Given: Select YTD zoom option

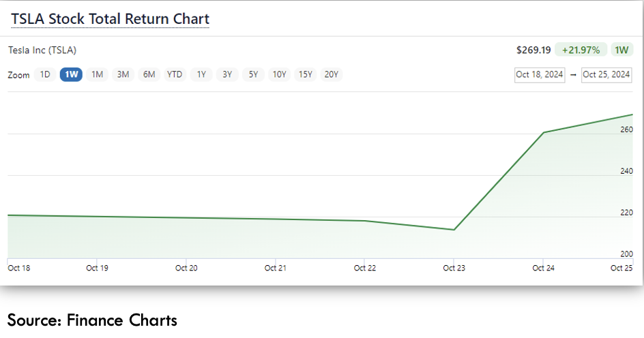Looking at the screenshot, I should tap(175, 75).
